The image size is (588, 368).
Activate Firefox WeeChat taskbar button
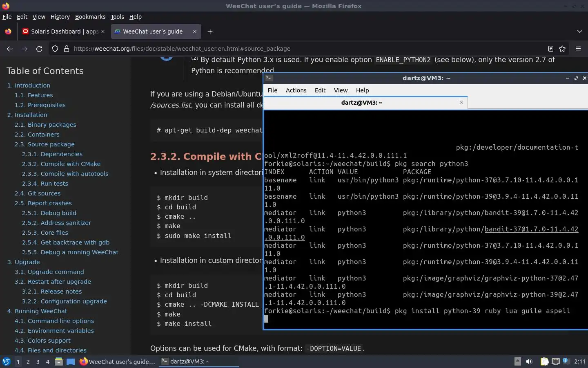(x=118, y=361)
